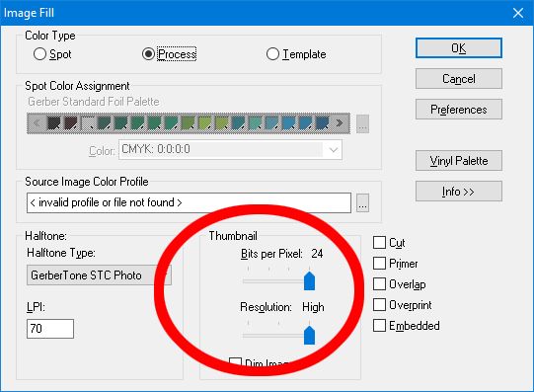Open the Halftone Type dropdown GerberTone STC Photo
Image resolution: width=534 pixels, height=392 pixels.
point(99,275)
